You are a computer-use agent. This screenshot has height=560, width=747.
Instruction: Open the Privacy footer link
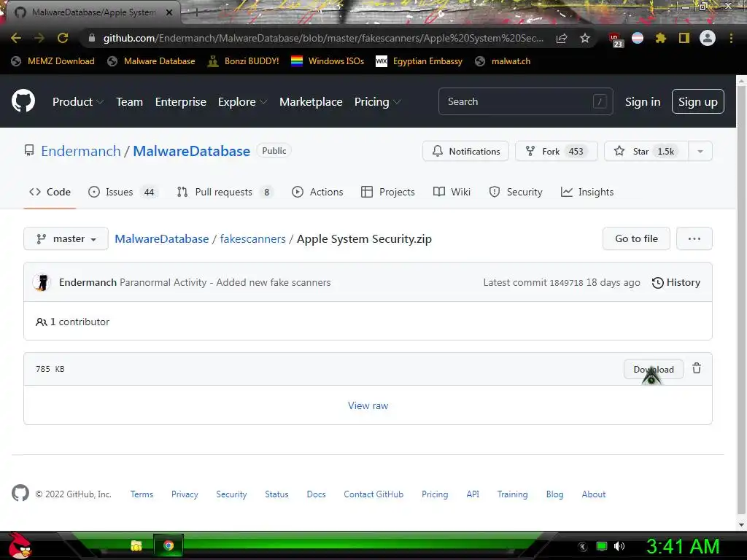(185, 494)
